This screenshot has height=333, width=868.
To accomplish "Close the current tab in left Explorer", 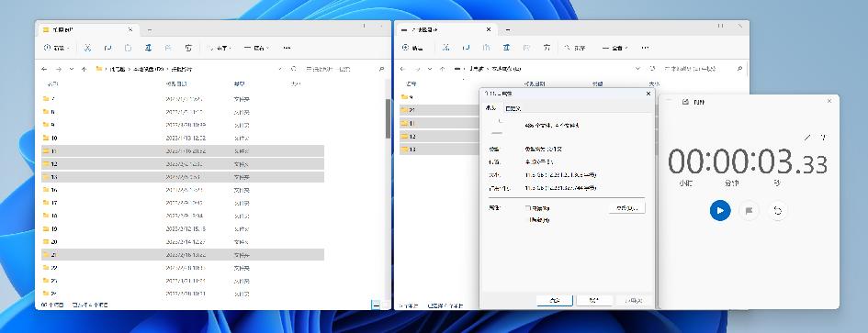I will click(130, 30).
